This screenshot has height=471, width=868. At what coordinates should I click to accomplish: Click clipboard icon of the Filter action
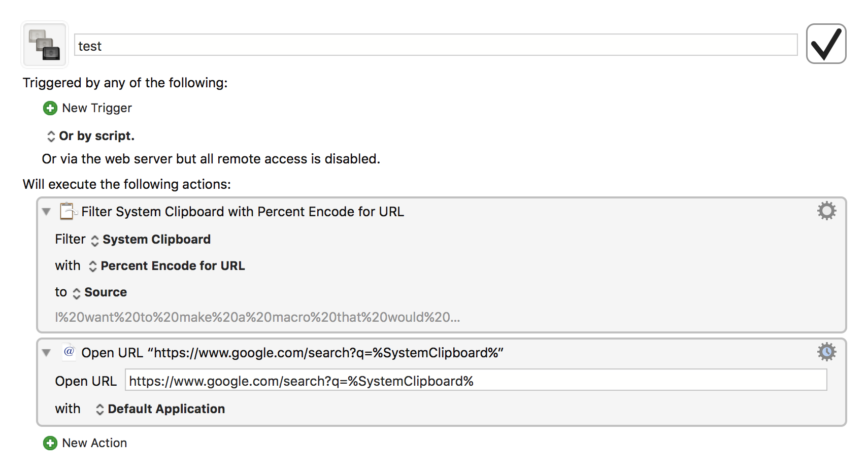click(68, 211)
